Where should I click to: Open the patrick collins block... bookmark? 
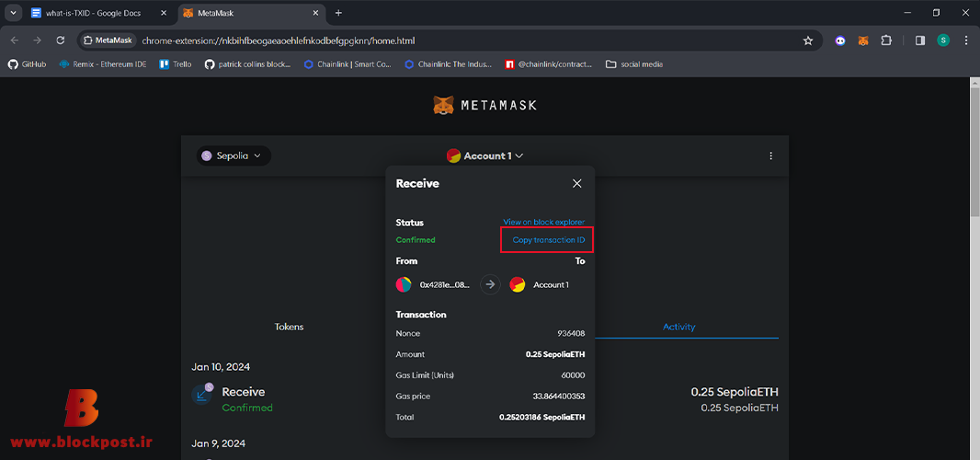pos(247,63)
